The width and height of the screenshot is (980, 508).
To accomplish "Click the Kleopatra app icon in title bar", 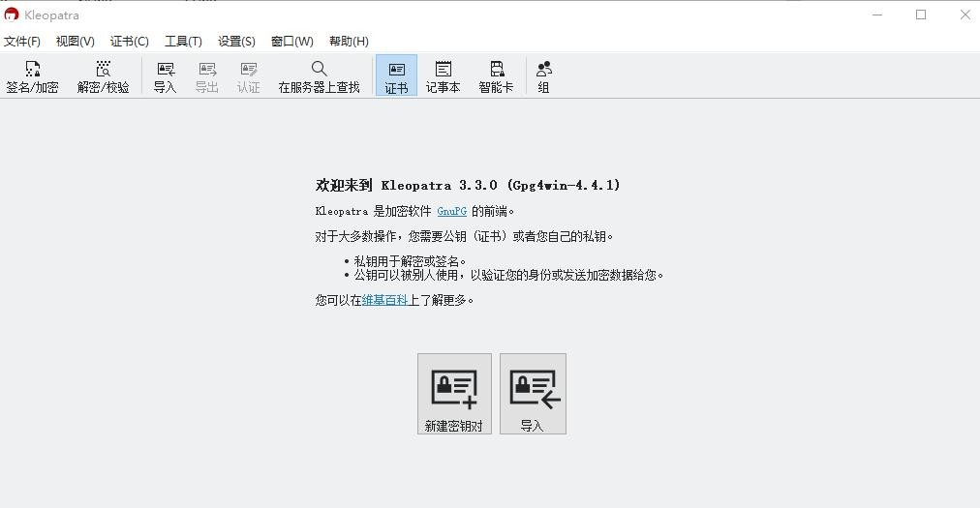I will 12,15.
